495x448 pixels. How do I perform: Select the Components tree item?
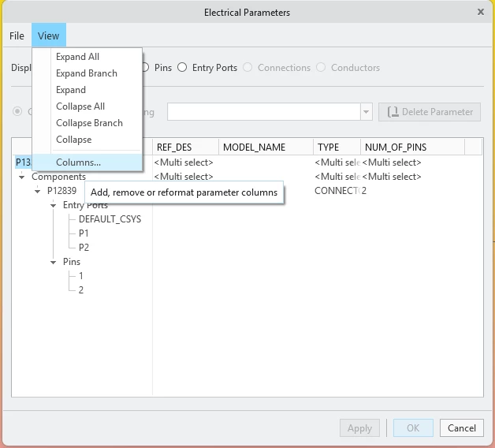click(58, 177)
